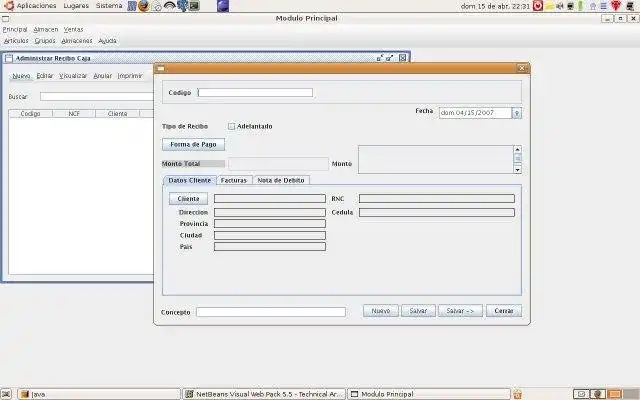Click Anular in Administrar Recibo Caja window
Viewport: 640px width, 400px height.
pyautogui.click(x=102, y=76)
